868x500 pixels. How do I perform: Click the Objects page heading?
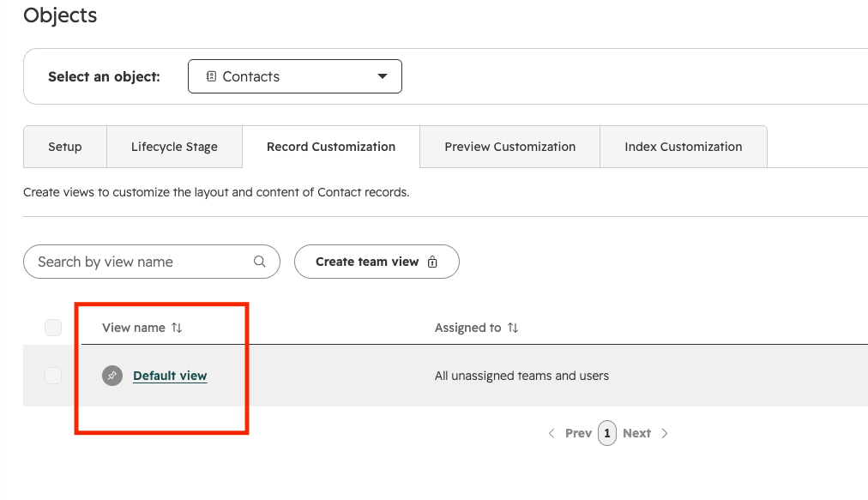pos(60,15)
